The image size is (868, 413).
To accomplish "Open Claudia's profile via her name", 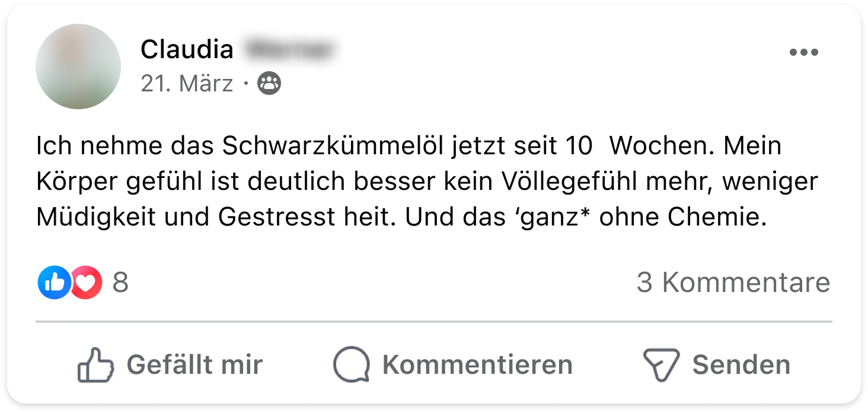I will coord(187,50).
